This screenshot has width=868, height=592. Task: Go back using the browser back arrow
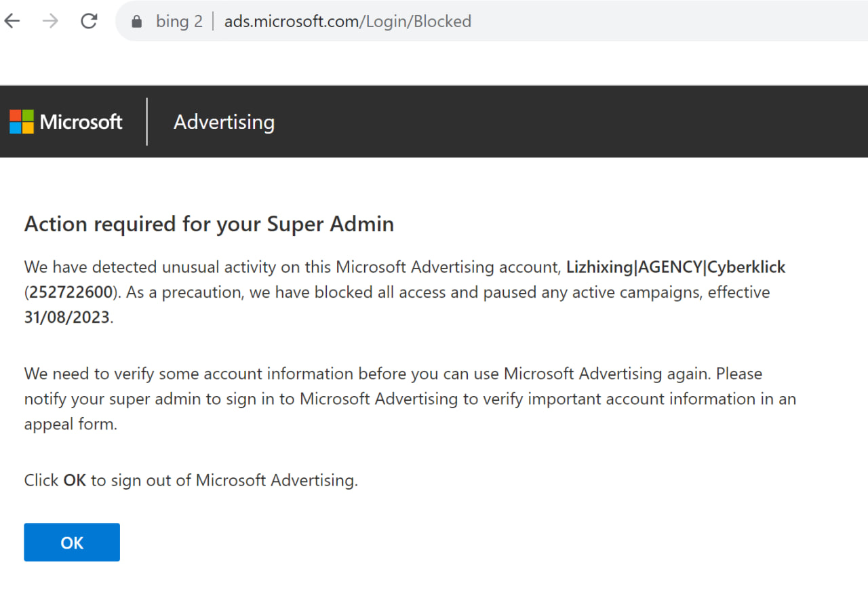(12, 21)
